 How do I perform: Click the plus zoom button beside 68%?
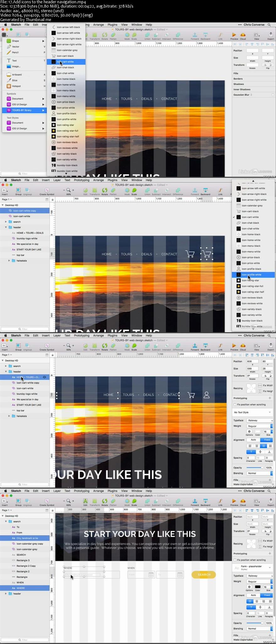73,501
